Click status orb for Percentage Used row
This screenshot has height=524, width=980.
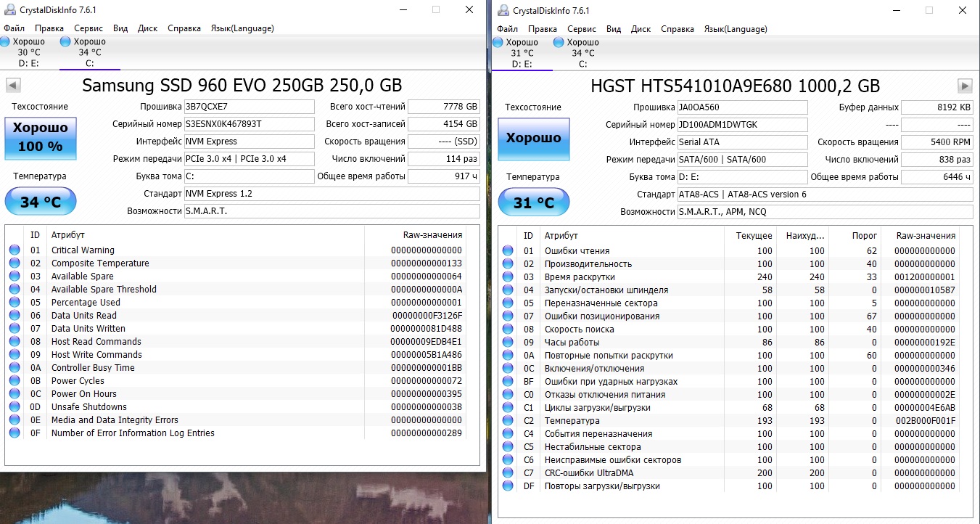tap(15, 303)
